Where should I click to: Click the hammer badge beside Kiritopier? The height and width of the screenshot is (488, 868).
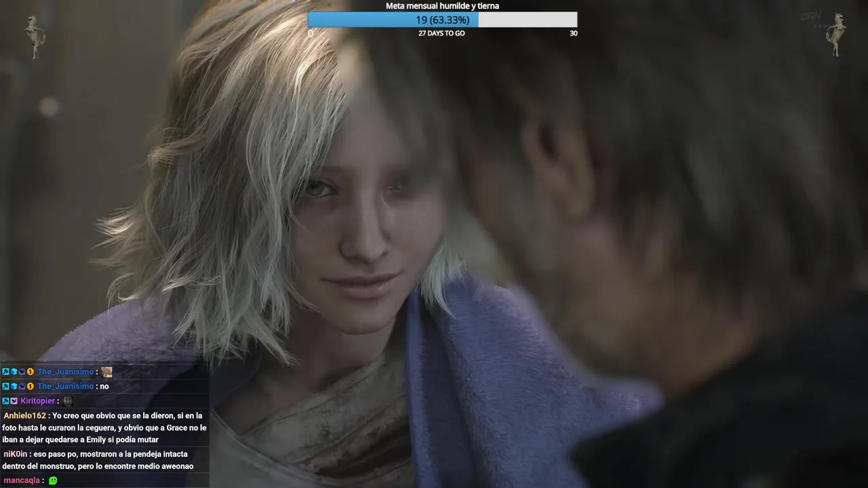[5, 401]
